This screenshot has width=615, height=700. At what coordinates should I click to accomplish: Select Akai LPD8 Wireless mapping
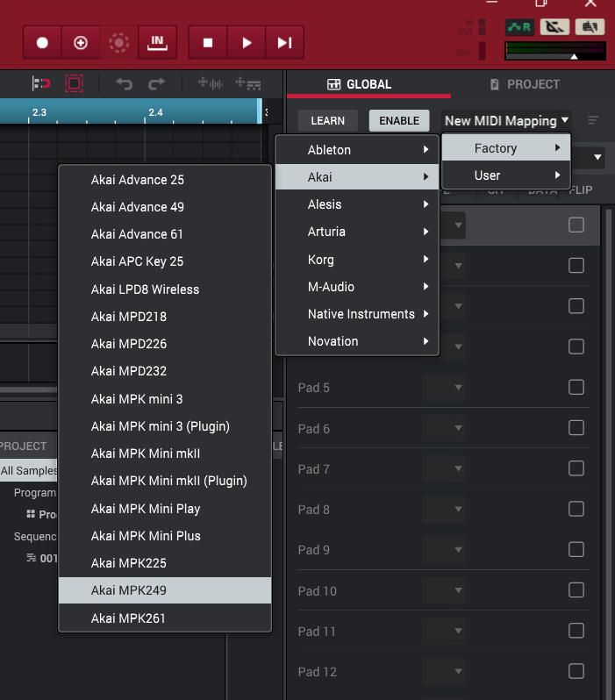pos(165,289)
